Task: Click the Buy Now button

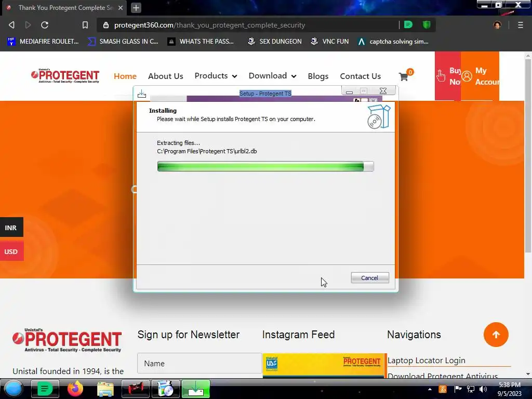Action: point(448,76)
